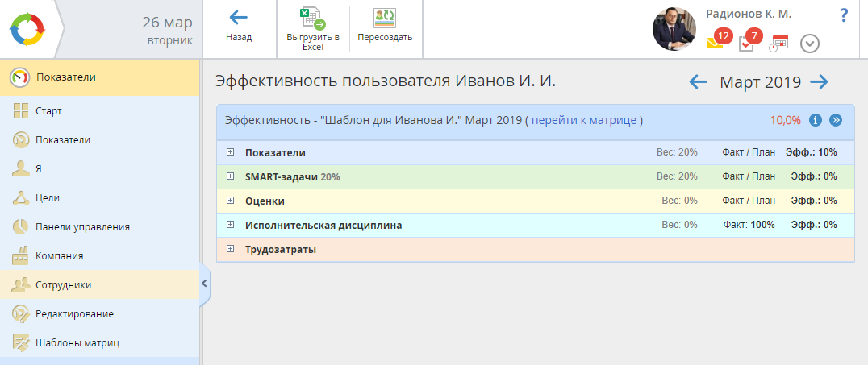Image resolution: width=868 pixels, height=365 pixels.
Task: Expand the Оценки row
Action: (x=230, y=201)
